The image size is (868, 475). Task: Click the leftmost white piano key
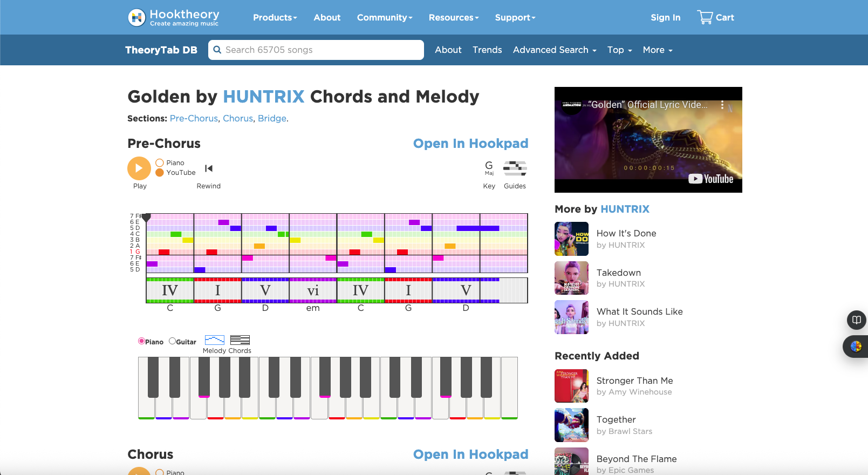click(x=146, y=388)
